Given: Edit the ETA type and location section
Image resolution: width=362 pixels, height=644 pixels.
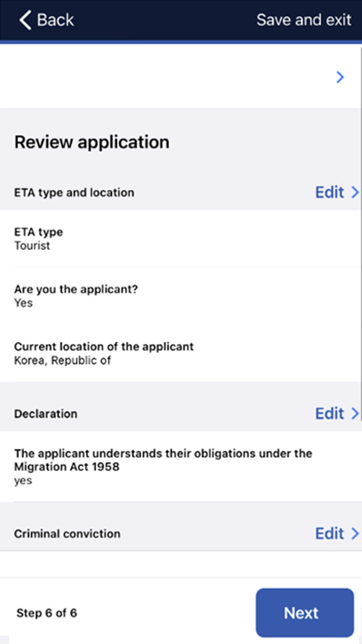Looking at the screenshot, I should (329, 192).
